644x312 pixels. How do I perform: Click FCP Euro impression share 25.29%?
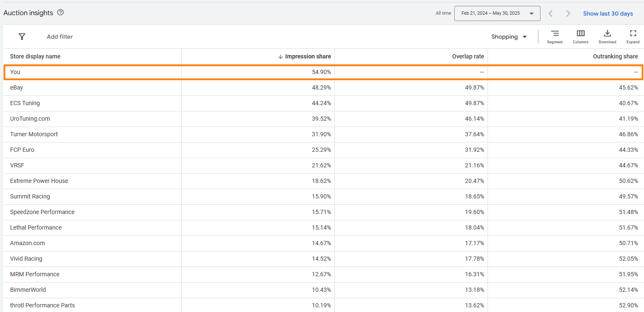click(x=321, y=150)
